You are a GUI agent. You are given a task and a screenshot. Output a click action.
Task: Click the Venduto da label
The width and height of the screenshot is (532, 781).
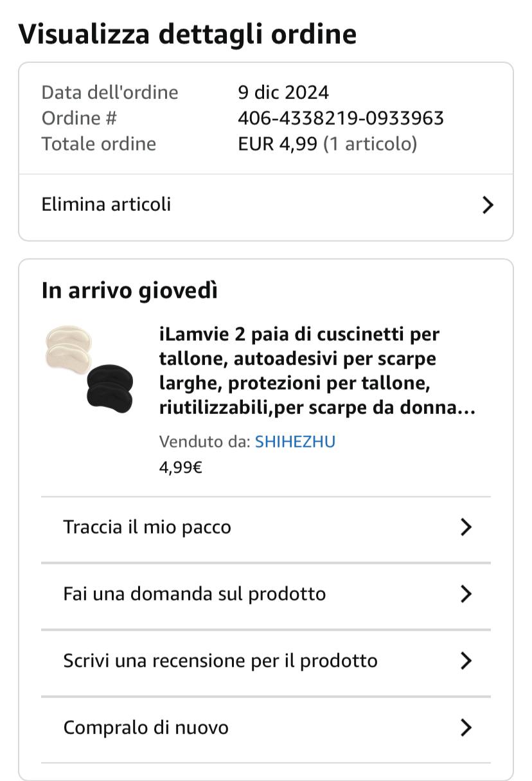pyautogui.click(x=204, y=442)
